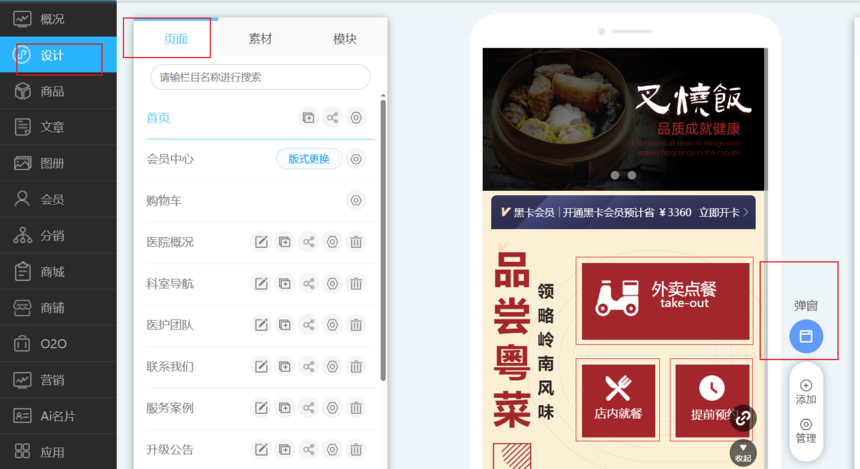The width and height of the screenshot is (860, 469).
Task: Click the copy icon for 医护团队
Action: [x=285, y=325]
